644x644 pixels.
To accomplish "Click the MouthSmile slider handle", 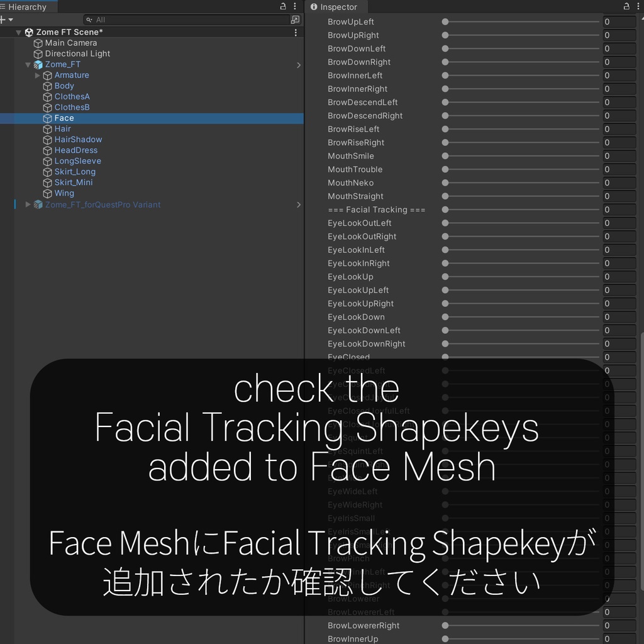I will click(x=445, y=156).
